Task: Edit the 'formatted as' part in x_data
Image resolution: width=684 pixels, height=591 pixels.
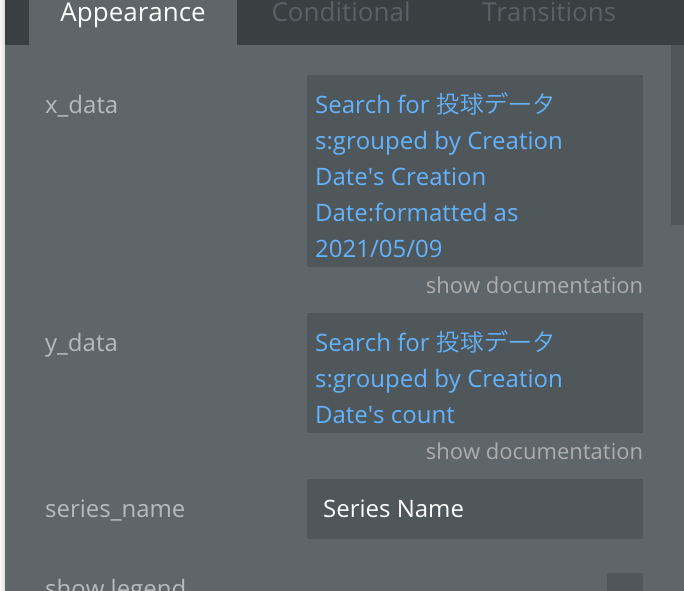Action: (x=446, y=213)
